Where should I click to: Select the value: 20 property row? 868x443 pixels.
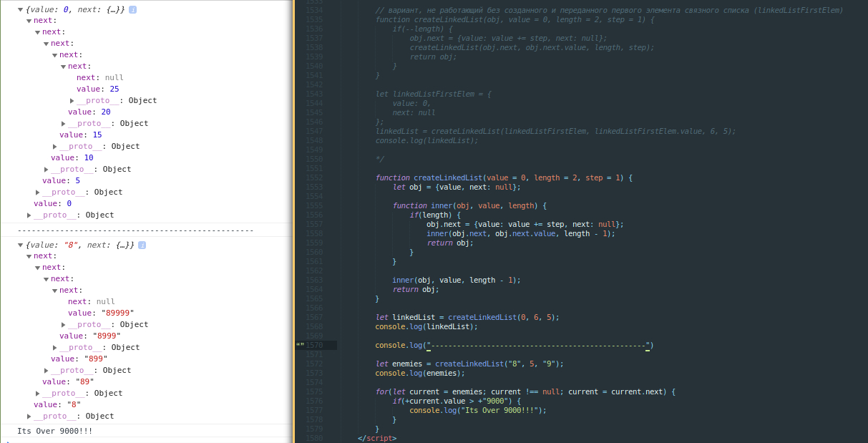[x=89, y=112]
